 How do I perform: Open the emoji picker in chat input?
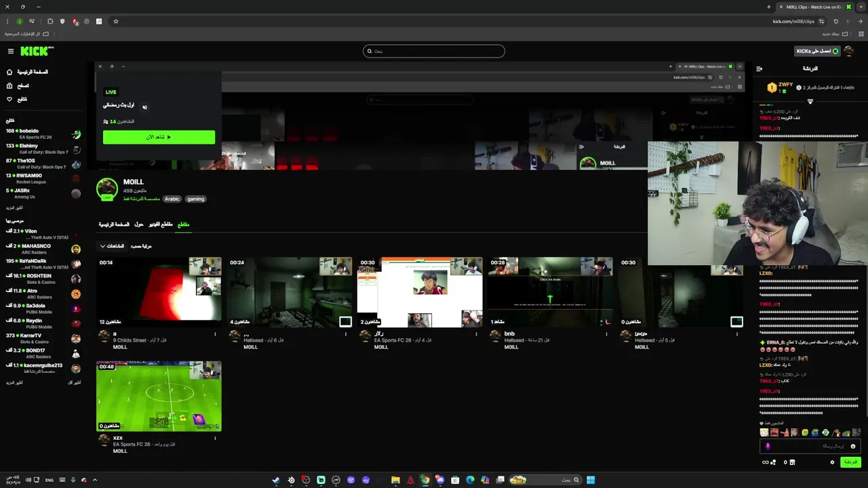pos(853,446)
